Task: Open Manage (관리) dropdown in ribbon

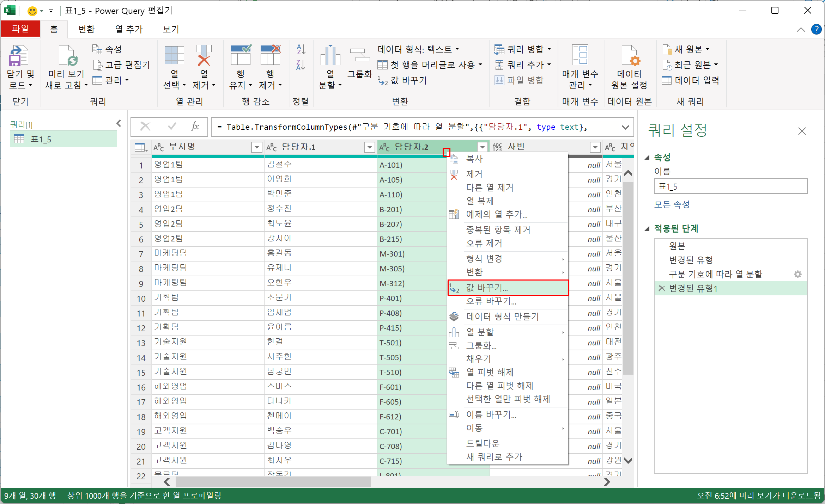Action: coord(110,80)
